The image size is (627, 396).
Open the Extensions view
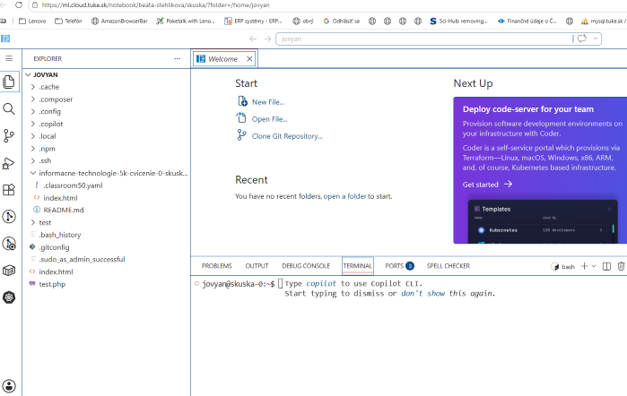coord(9,190)
